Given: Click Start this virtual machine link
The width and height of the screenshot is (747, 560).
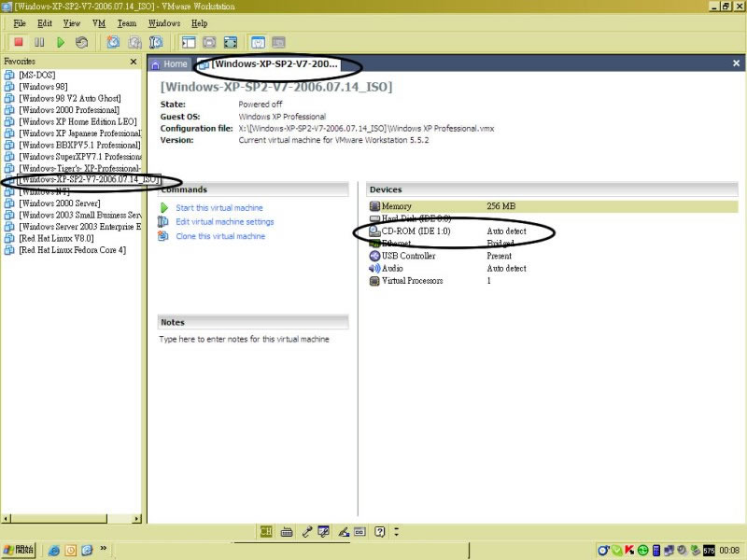Looking at the screenshot, I should click(219, 207).
